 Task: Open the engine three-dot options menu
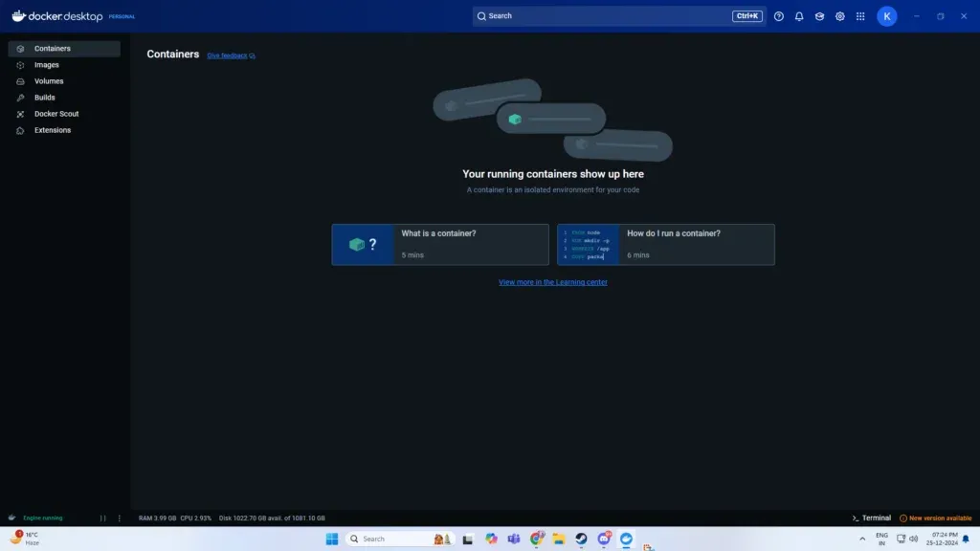118,518
